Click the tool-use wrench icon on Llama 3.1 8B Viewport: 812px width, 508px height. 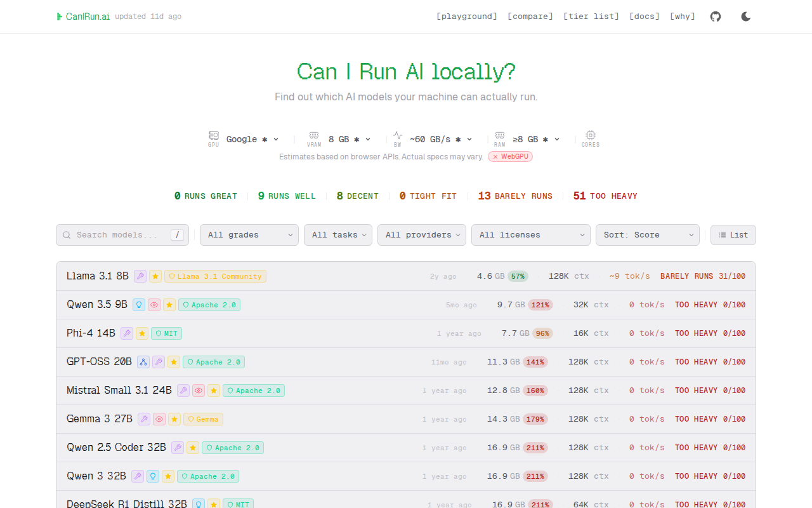[140, 276]
